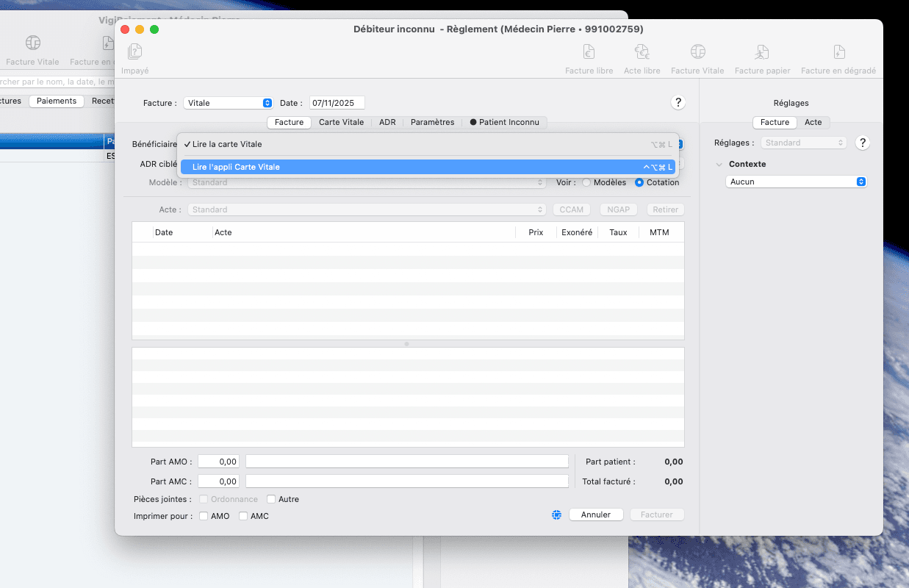Enable the Autre pièces jointes checkbox

271,500
